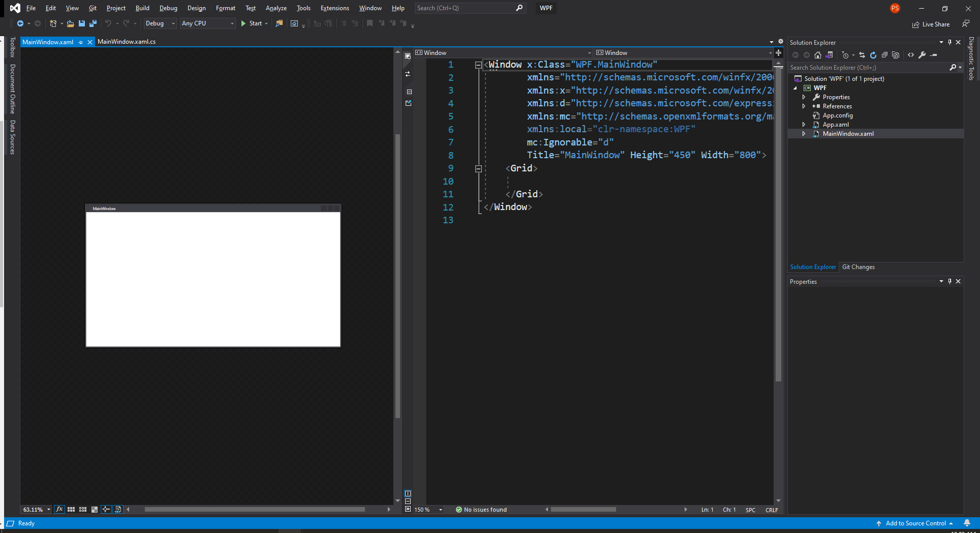Click Live Share button

click(x=931, y=24)
